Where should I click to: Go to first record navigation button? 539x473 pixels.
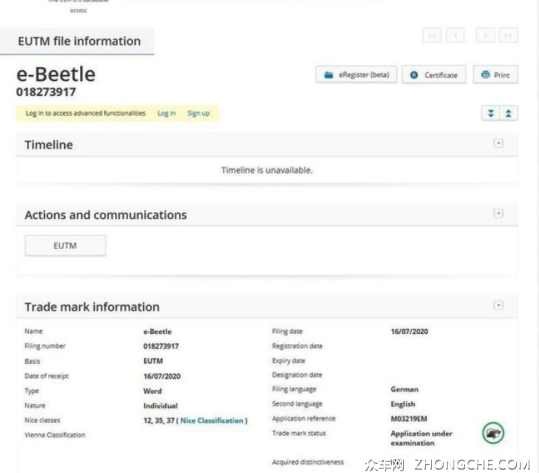432,35
